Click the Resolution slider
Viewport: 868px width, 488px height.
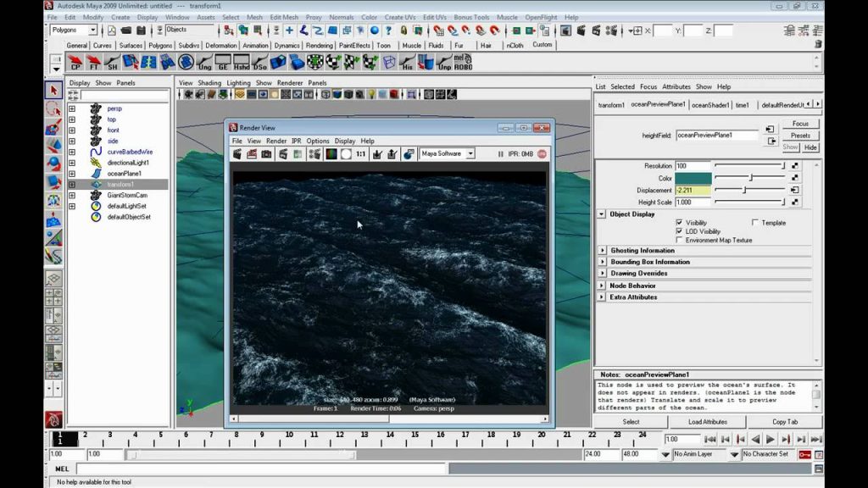coord(749,166)
